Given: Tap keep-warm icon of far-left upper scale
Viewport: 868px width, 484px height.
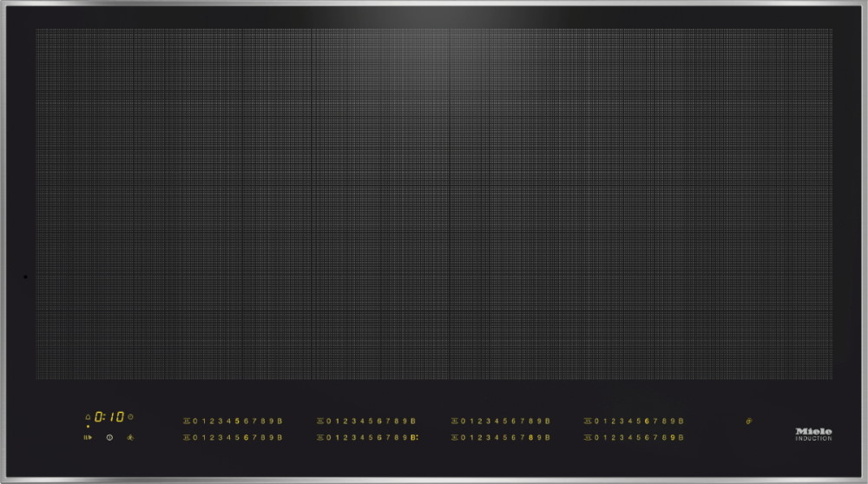Looking at the screenshot, I should 187,421.
